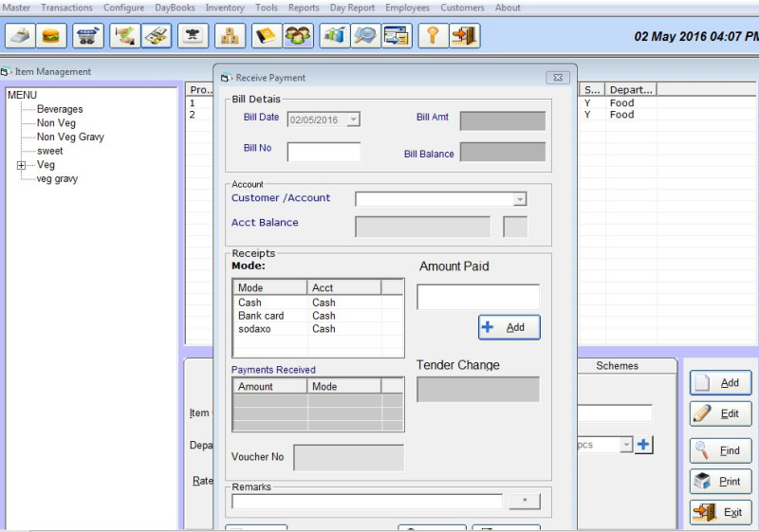Click the hand-with-cash payment toolbar icon
Image resolution: width=759 pixels, height=532 pixels.
125,36
